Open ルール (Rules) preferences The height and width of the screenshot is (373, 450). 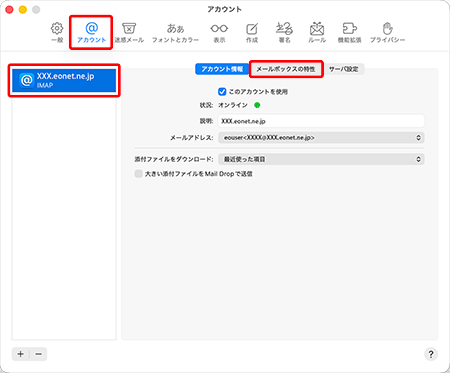317,33
